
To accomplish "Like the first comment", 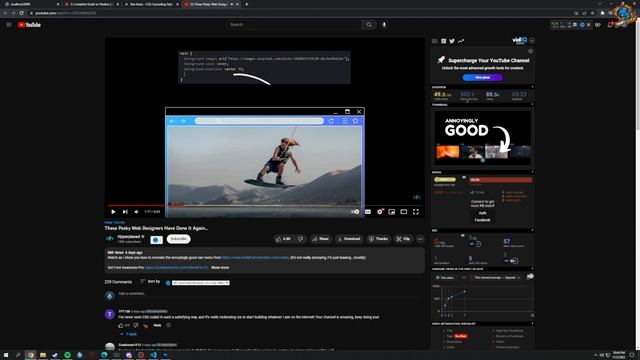I will 121,326.
